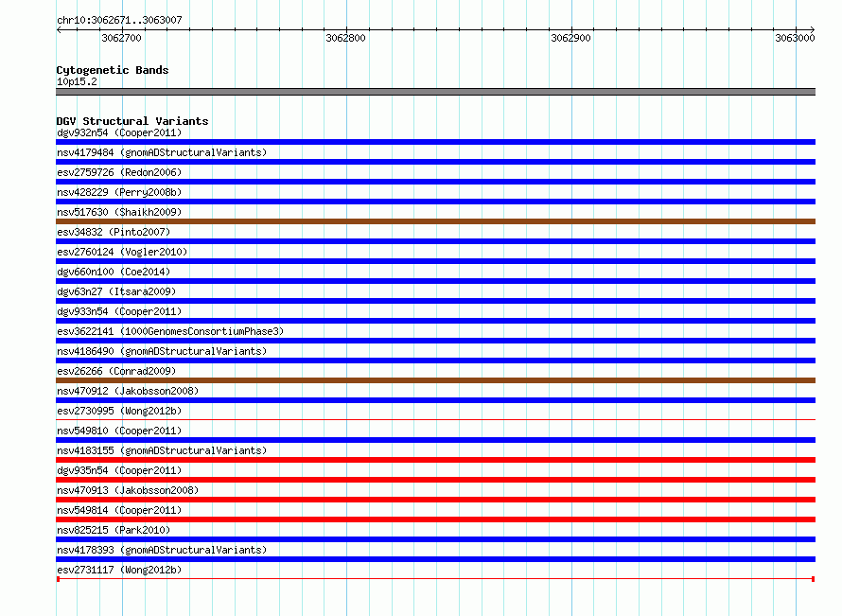Image resolution: width=842 pixels, height=616 pixels.
Task: Select the brown bar below esv26266 (Conrad2009)
Action: click(x=435, y=380)
